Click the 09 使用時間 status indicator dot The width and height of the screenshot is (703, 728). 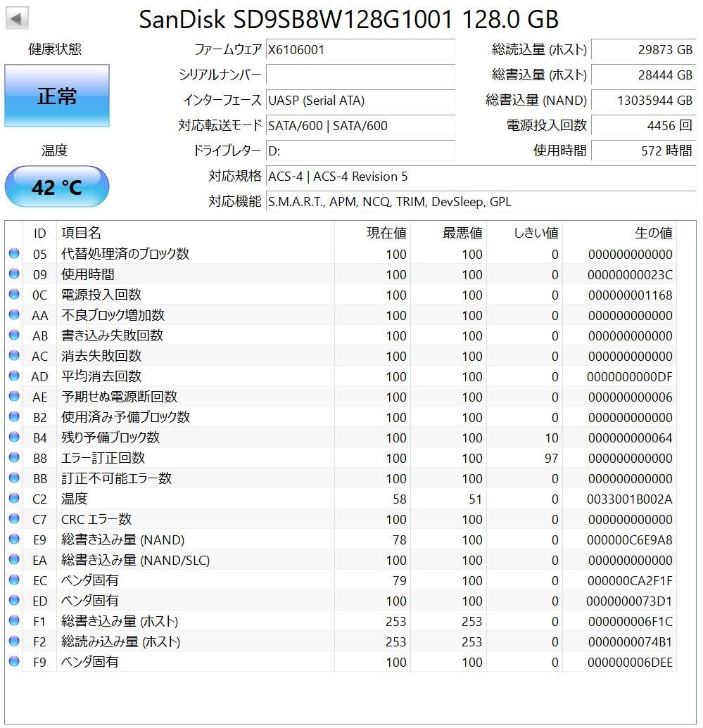coord(14,274)
